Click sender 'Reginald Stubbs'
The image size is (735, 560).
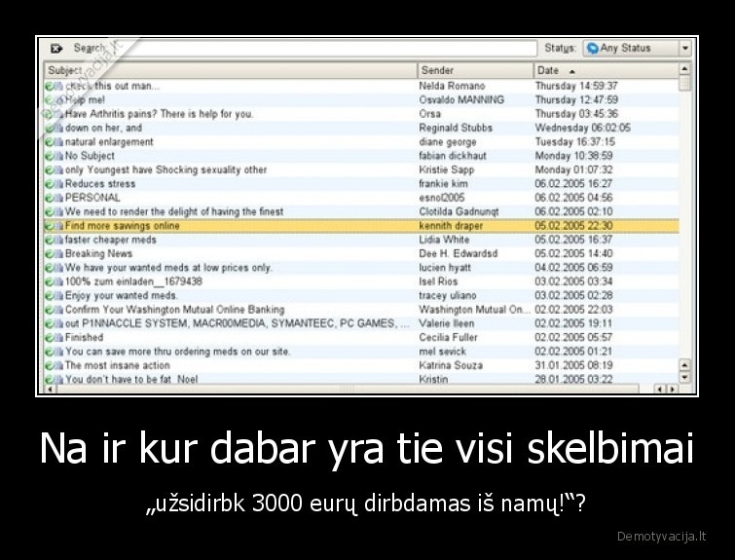click(x=456, y=128)
